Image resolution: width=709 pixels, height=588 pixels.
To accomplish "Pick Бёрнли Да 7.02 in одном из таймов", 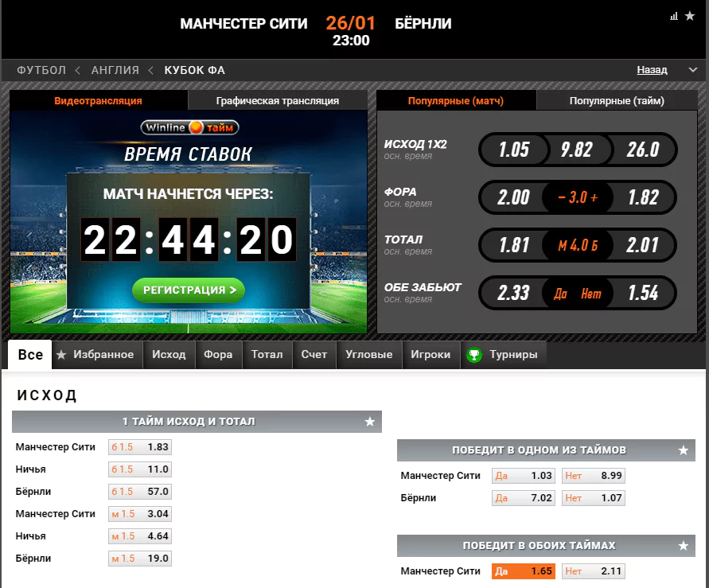I will pos(523,497).
